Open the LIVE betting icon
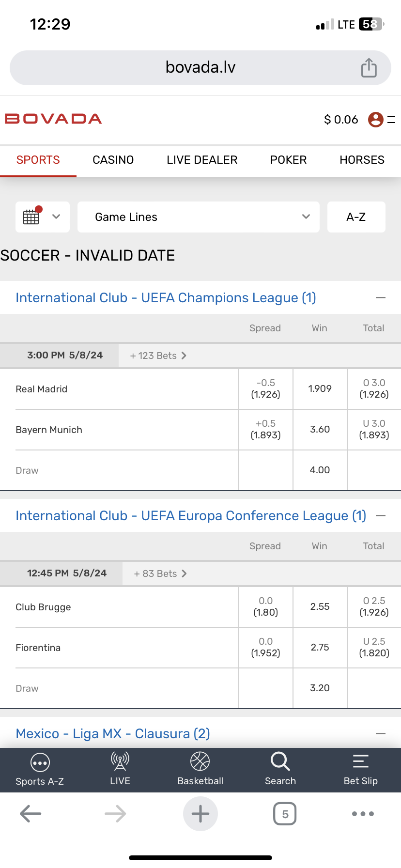401x868 pixels. tap(120, 762)
